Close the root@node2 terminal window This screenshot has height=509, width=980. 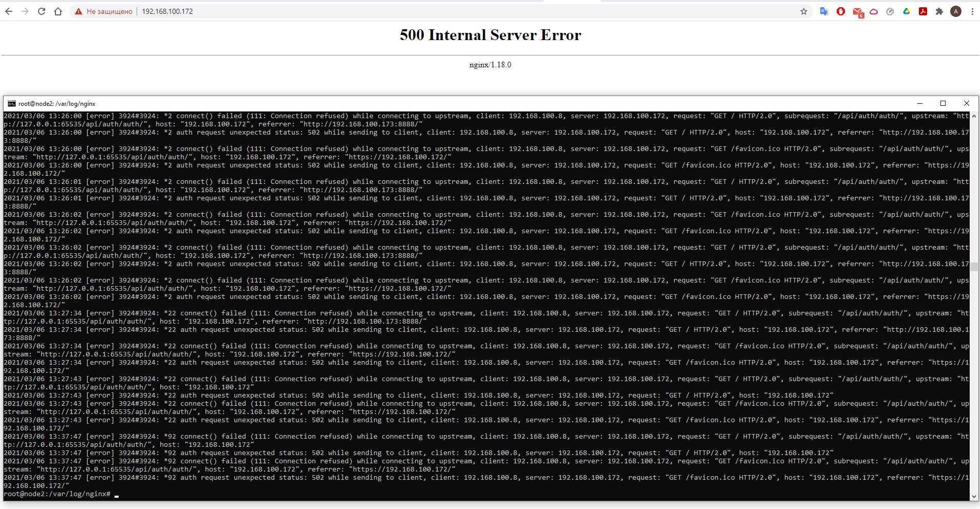(x=967, y=103)
